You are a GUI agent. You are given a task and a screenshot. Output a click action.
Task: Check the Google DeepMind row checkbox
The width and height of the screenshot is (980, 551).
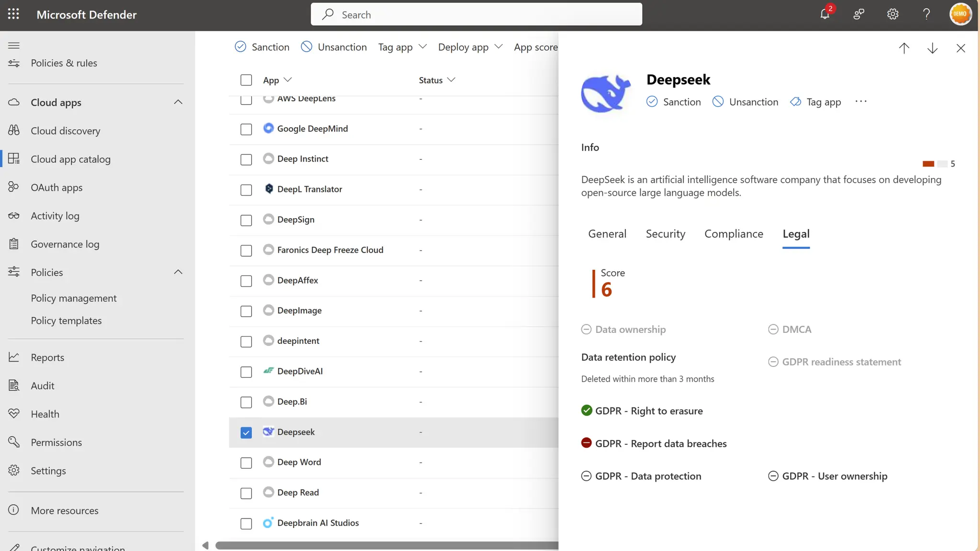(246, 129)
